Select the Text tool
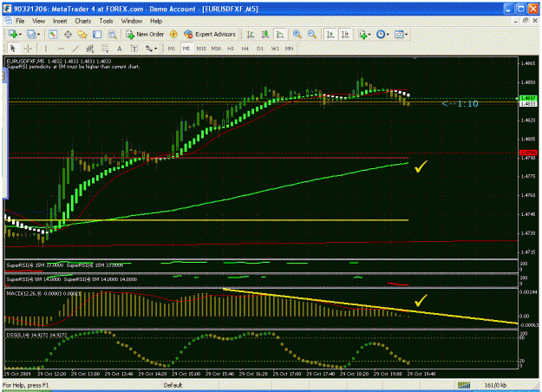Screen dimensions: 542x392 (x=120, y=49)
